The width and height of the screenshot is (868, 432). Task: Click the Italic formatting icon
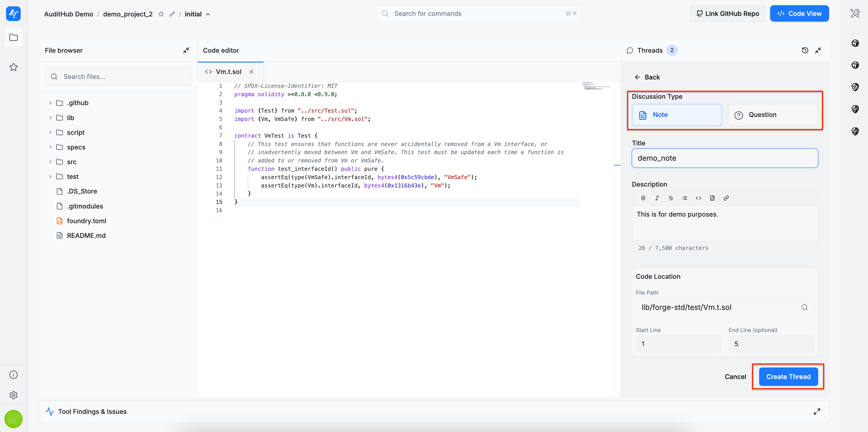point(657,198)
